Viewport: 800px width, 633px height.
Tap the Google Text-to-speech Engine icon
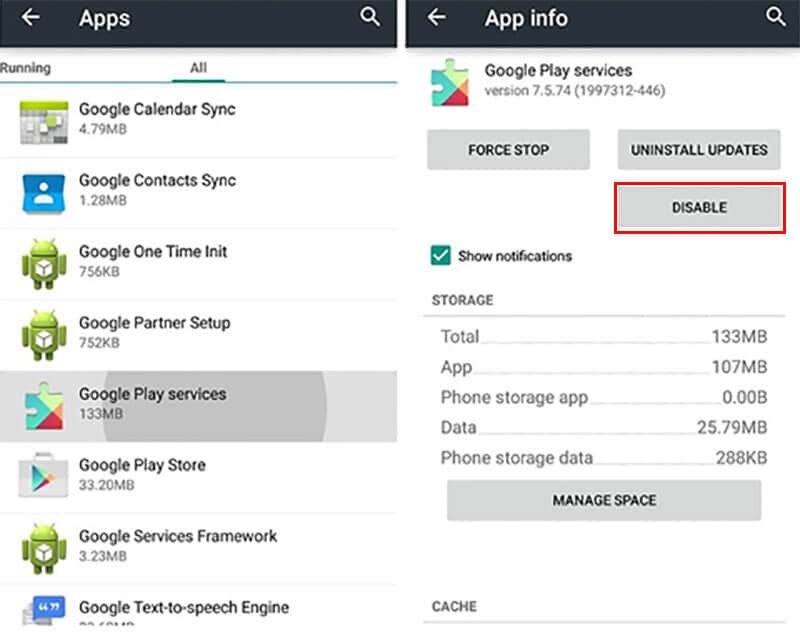click(44, 611)
